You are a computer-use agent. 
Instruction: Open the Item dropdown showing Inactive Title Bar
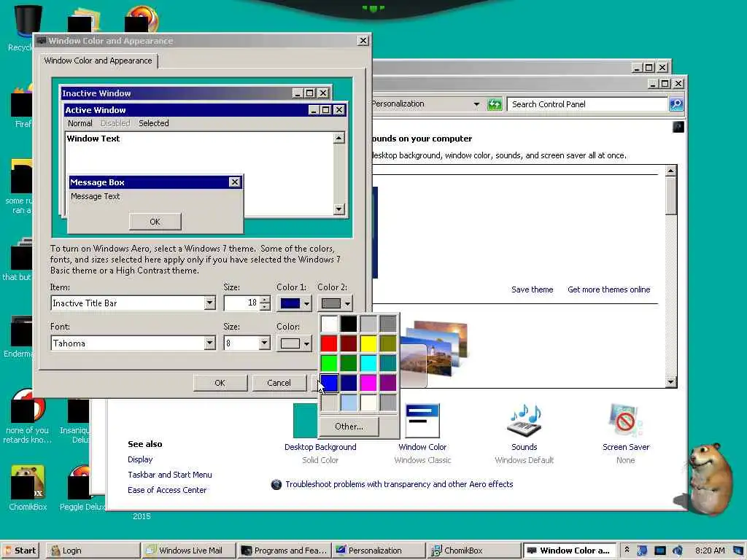[209, 303]
